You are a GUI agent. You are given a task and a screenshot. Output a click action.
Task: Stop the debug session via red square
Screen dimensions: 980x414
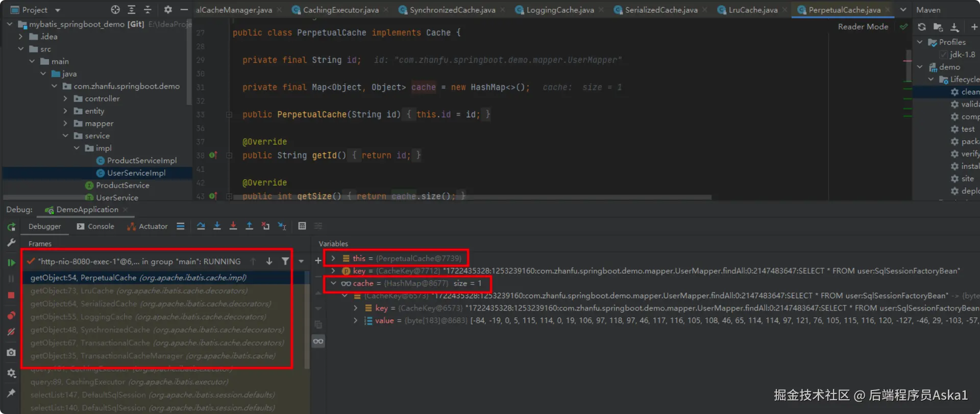[x=11, y=295]
